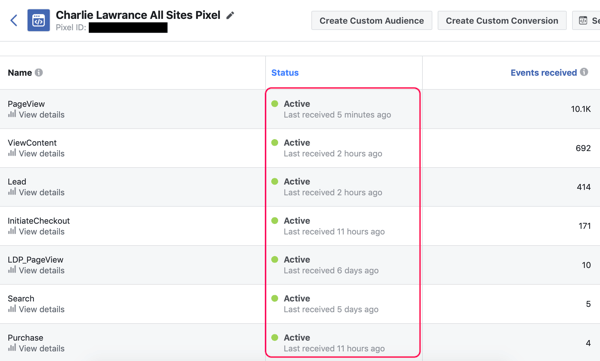Open View details for InitiateCheckout
Screen dimensions: 600x361
click(42, 232)
